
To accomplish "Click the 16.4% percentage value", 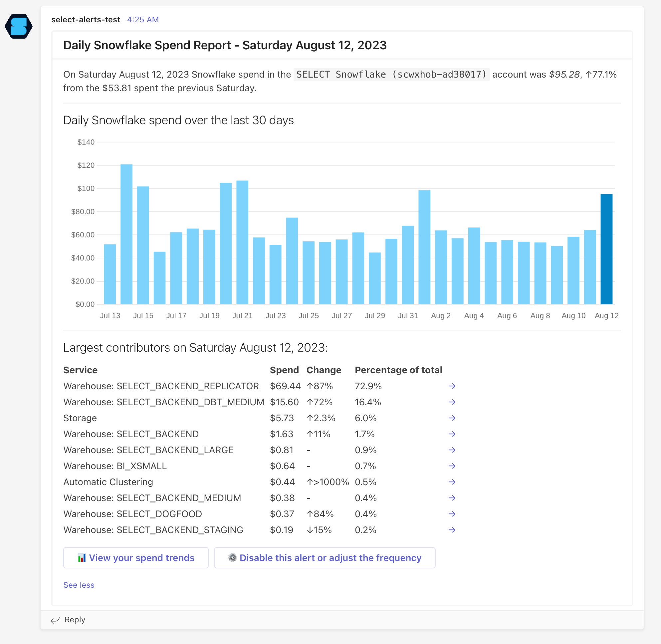I will pos(368,402).
